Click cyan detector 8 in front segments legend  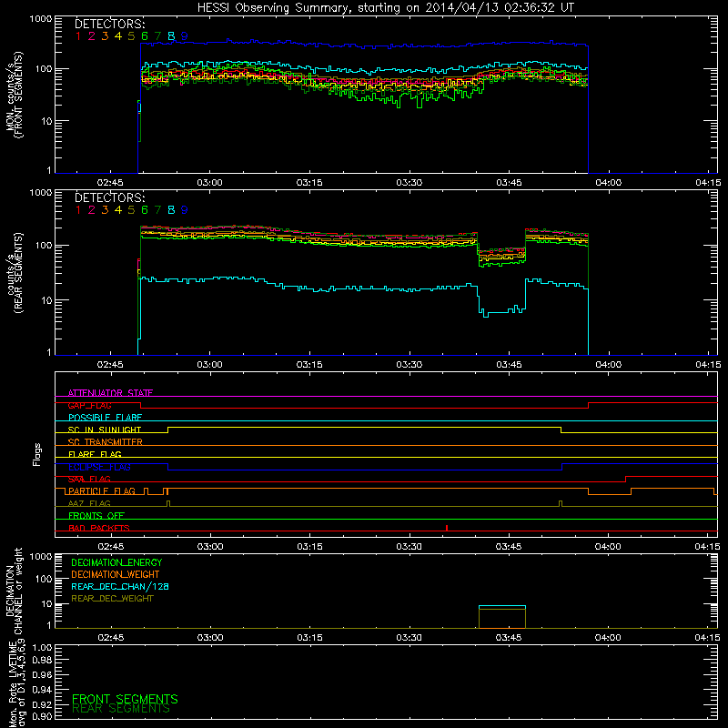click(x=171, y=36)
